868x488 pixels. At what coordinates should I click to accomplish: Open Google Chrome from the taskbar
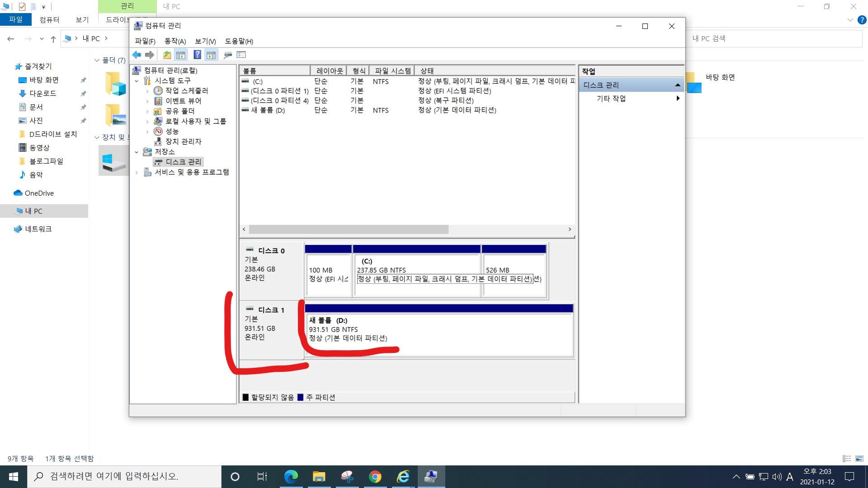[x=375, y=476]
